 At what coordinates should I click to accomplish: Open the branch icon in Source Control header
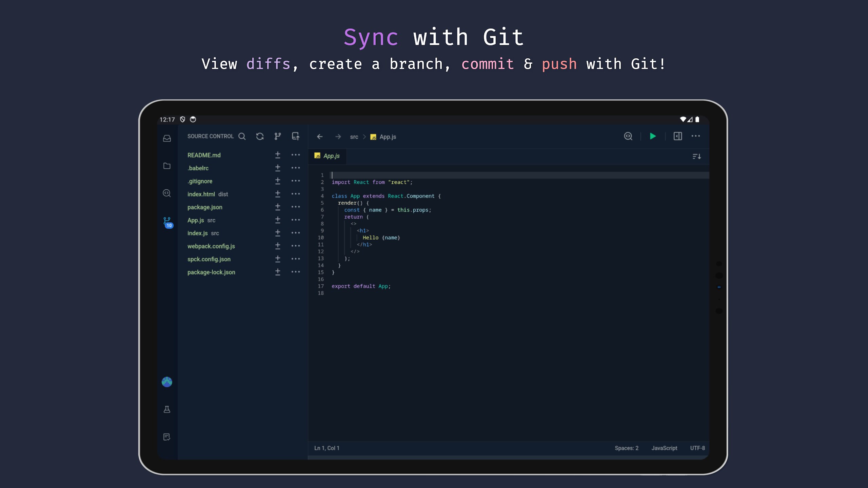278,136
